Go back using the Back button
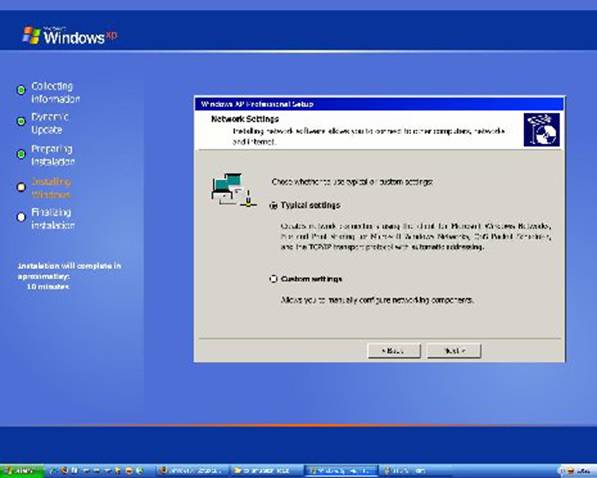597x478 pixels. (394, 351)
